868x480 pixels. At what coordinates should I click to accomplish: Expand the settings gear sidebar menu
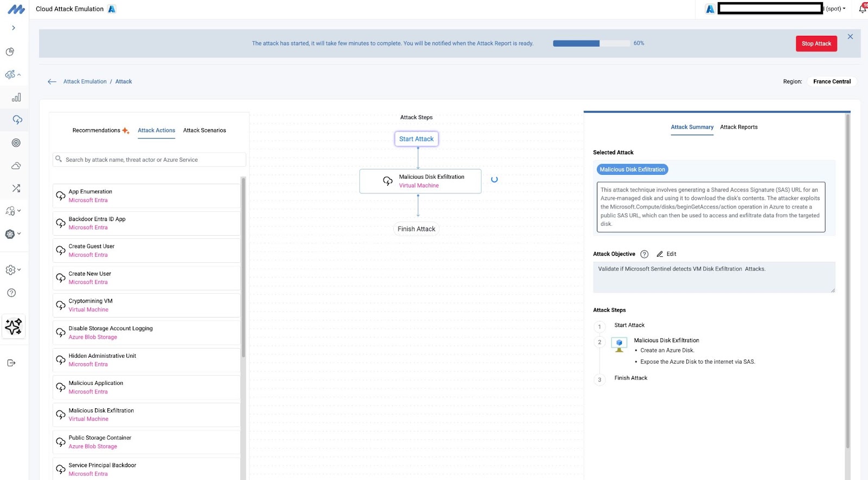pyautogui.click(x=13, y=269)
